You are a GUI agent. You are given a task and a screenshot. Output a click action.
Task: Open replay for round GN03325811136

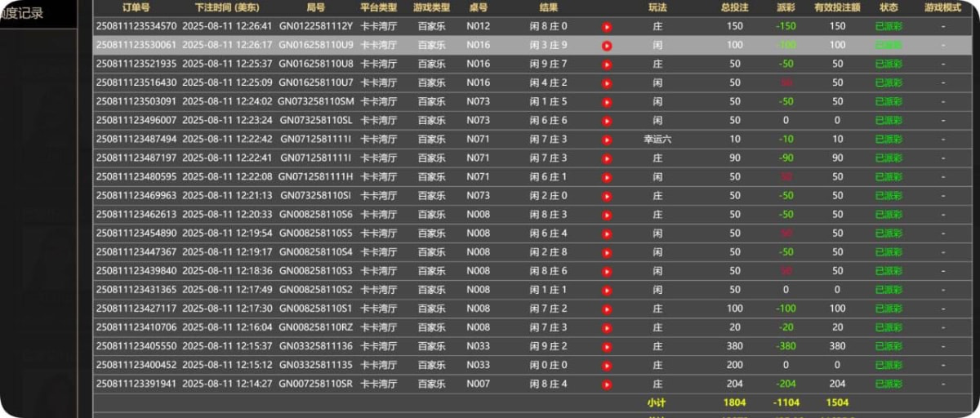click(607, 346)
